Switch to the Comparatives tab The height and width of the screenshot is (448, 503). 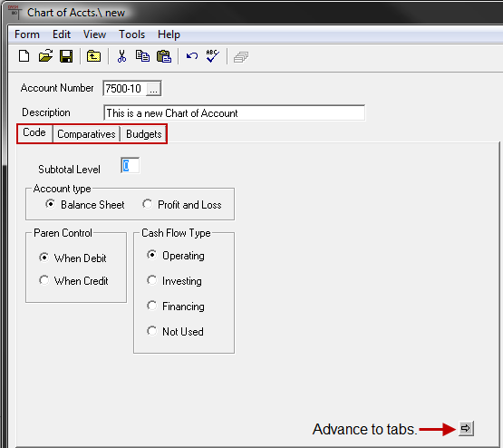[86, 134]
